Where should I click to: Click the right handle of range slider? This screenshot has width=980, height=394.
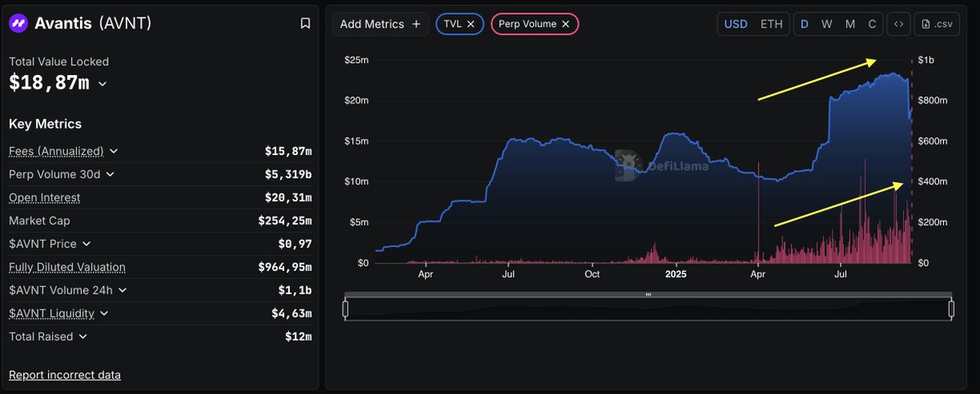pyautogui.click(x=951, y=309)
